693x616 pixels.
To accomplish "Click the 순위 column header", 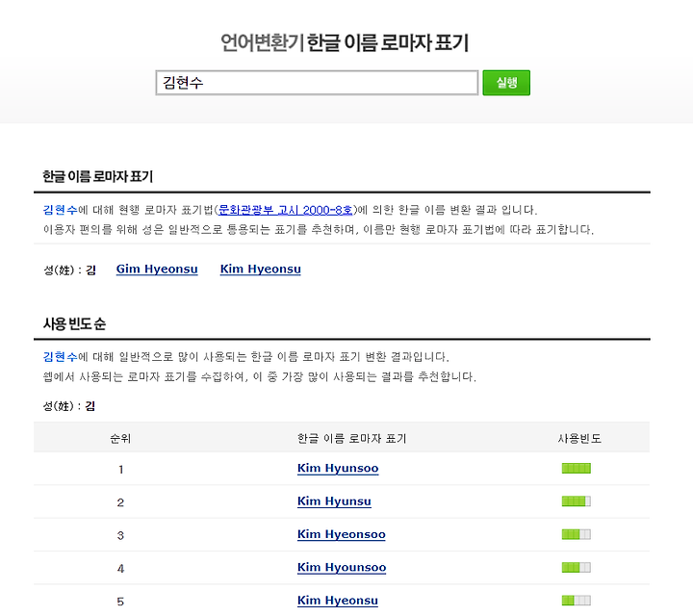I will (120, 438).
